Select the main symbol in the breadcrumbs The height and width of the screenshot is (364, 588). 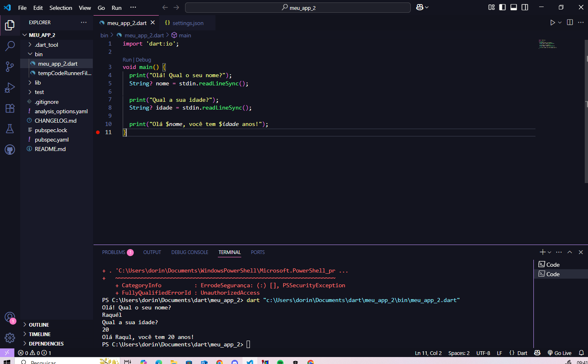pos(181,35)
